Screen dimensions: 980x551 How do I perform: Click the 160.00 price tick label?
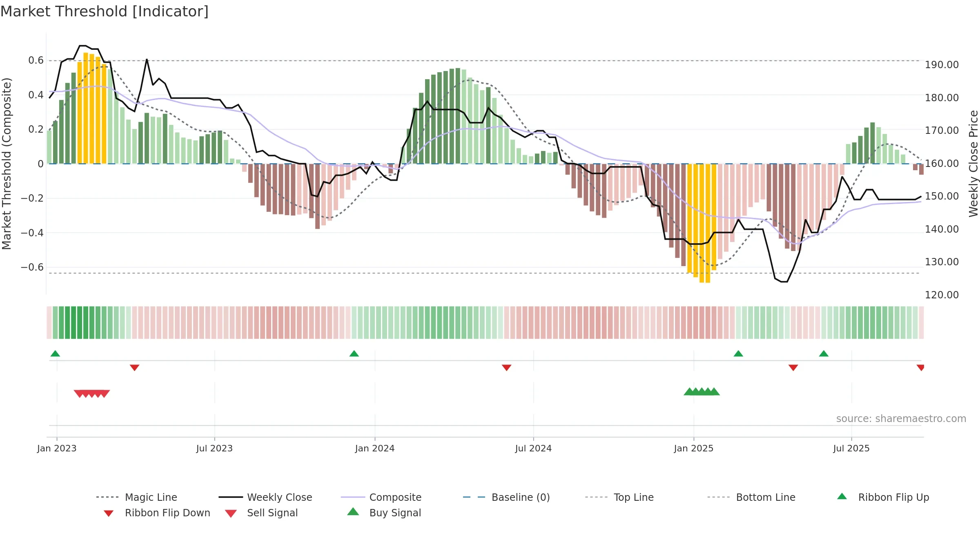click(x=942, y=163)
